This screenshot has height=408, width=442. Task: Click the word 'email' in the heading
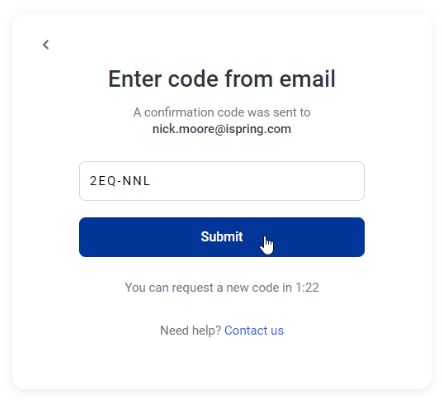pos(307,79)
